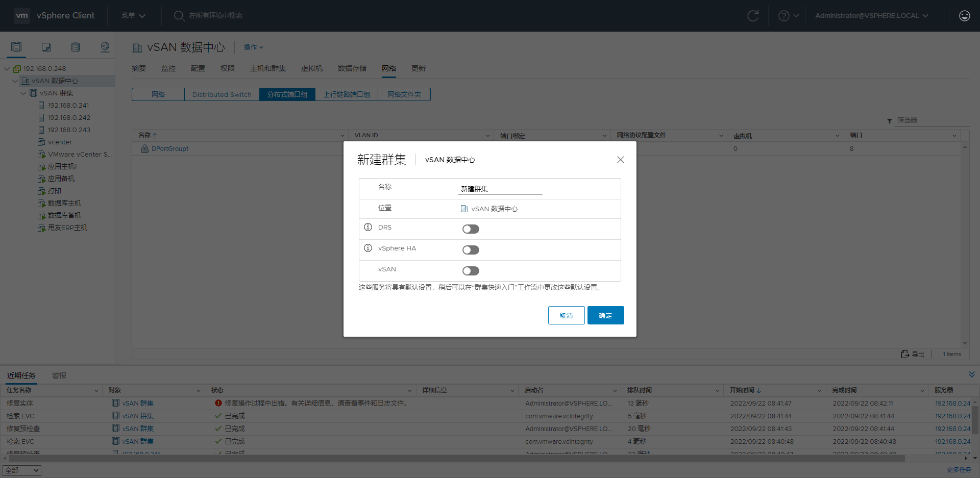This screenshot has height=478, width=980.
Task: Enable the DRS toggle
Action: [471, 229]
